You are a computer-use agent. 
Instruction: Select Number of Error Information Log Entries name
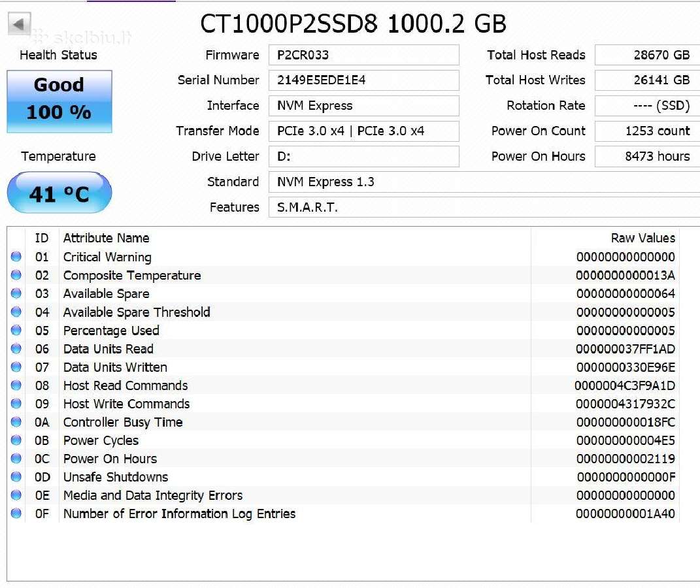[x=179, y=514]
